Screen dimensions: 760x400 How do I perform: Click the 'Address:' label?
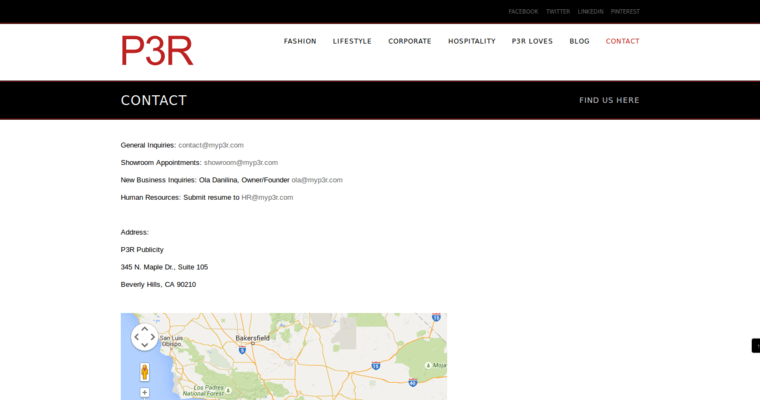coord(135,232)
